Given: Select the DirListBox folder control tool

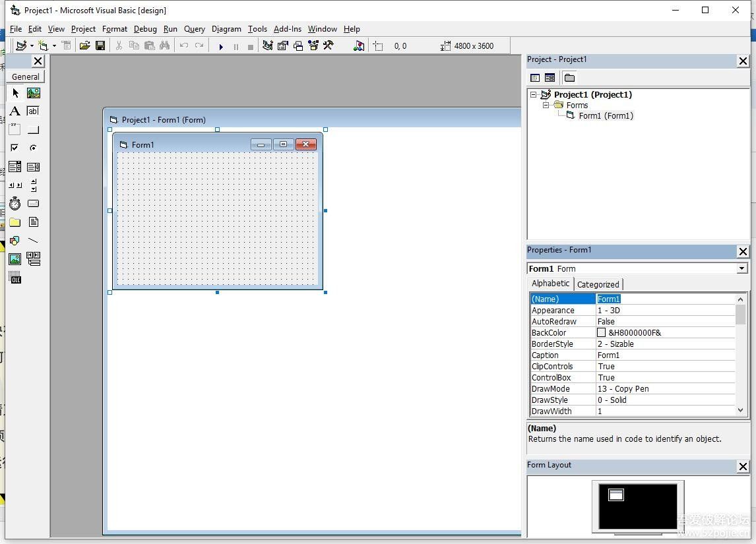Looking at the screenshot, I should pyautogui.click(x=15, y=222).
